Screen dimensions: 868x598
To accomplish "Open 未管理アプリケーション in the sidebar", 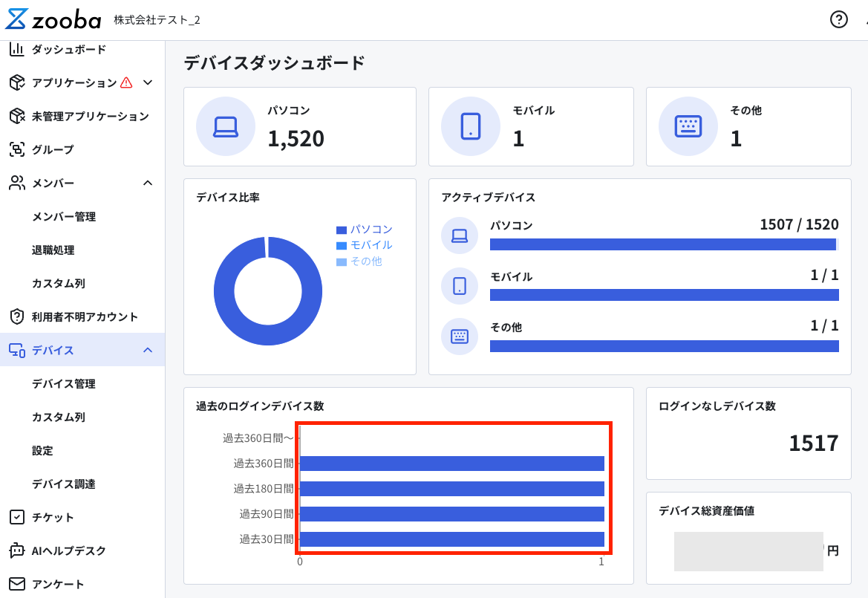I will pos(91,117).
